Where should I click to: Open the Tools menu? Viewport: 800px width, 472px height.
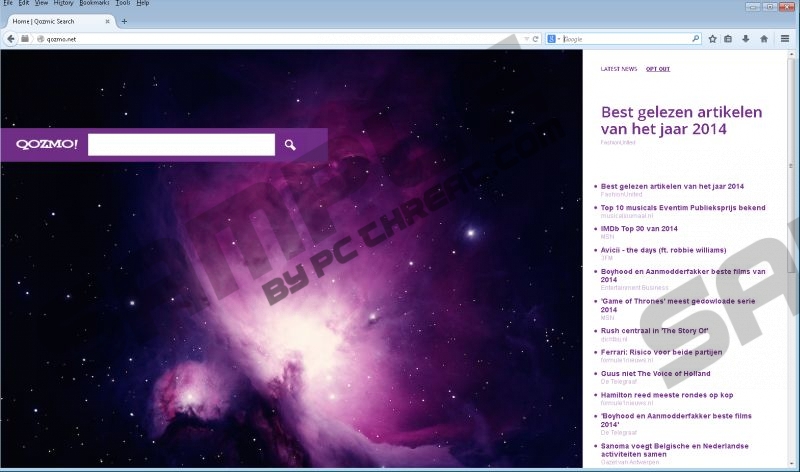123,3
